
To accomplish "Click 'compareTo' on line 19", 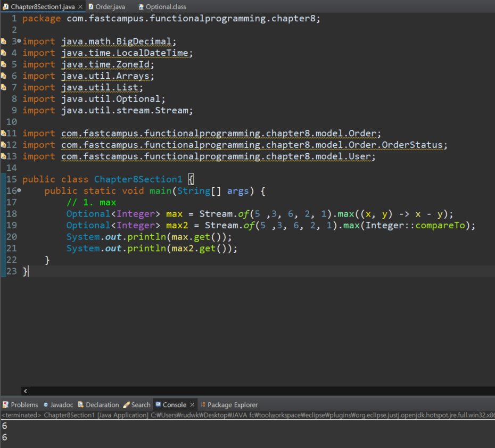I will click(440, 225).
